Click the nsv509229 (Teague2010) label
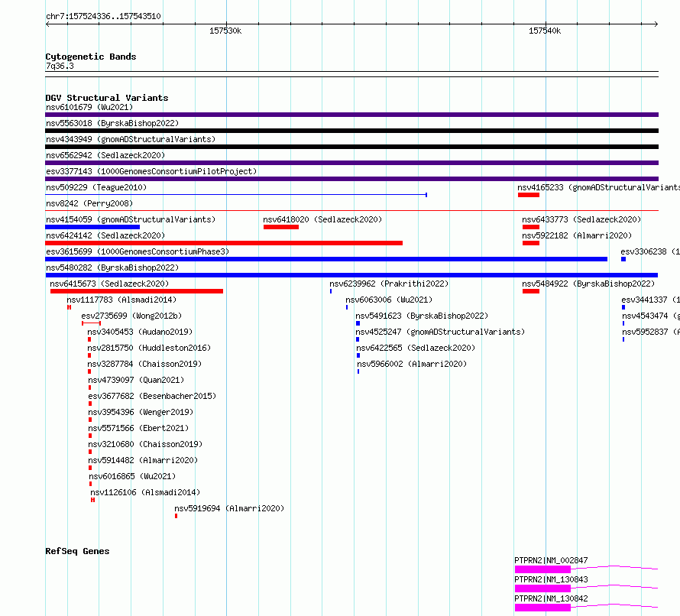This screenshot has width=680, height=616. pos(96,187)
